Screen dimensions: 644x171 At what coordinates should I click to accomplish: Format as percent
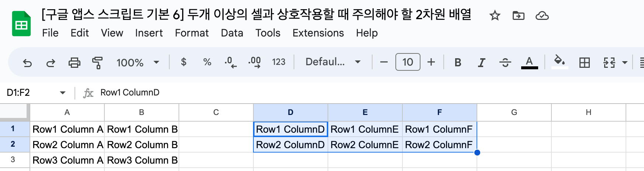coord(207,62)
